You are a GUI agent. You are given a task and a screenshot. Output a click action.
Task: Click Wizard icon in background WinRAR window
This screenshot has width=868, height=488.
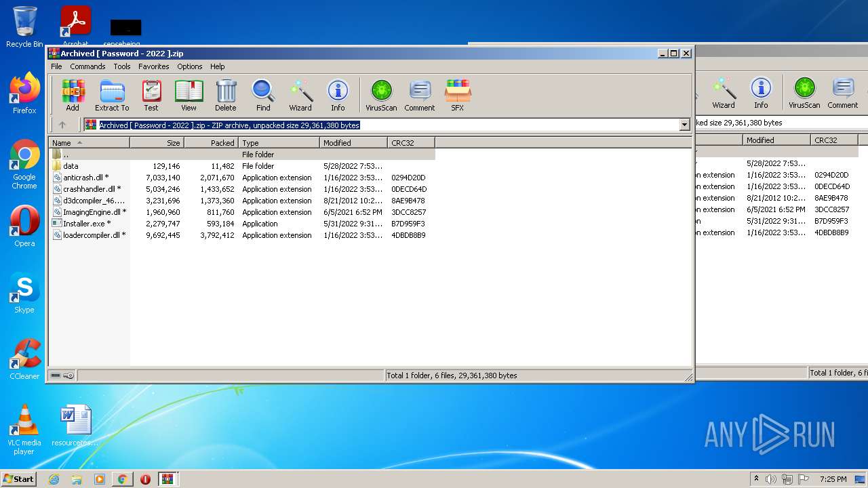click(724, 93)
